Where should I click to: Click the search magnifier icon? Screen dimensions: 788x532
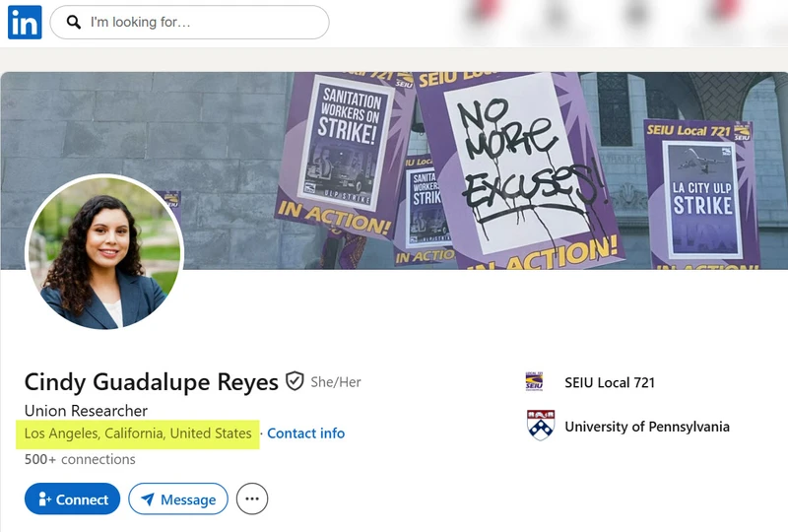74,22
